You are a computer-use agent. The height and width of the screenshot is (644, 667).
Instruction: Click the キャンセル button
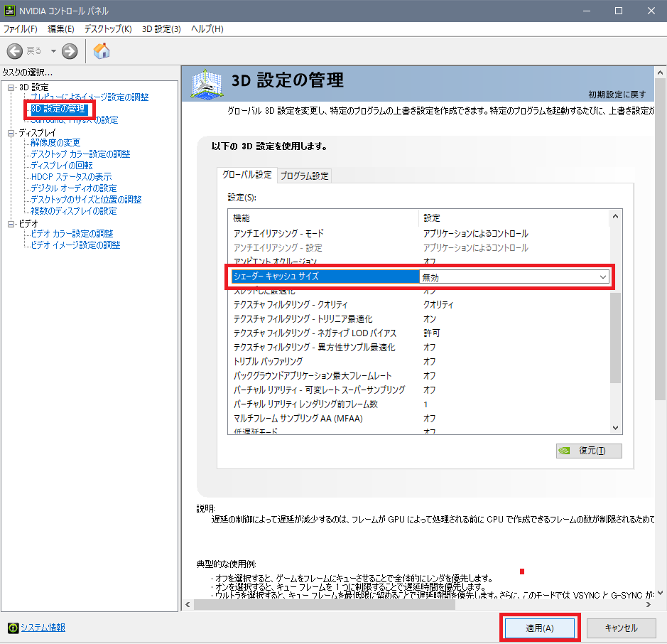tap(621, 628)
